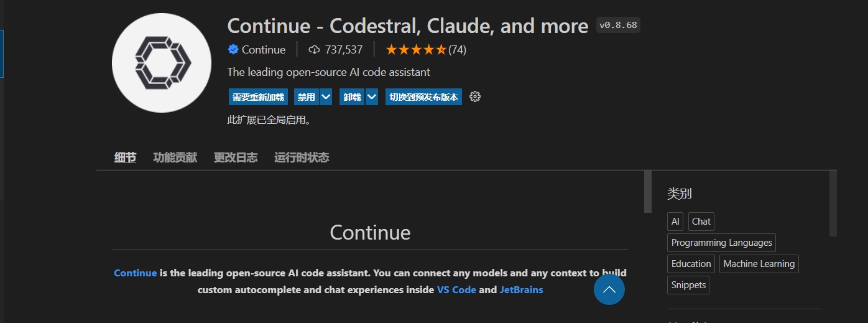Click the scroll-to-top arrow button
This screenshot has width=868, height=323.
pos(609,289)
